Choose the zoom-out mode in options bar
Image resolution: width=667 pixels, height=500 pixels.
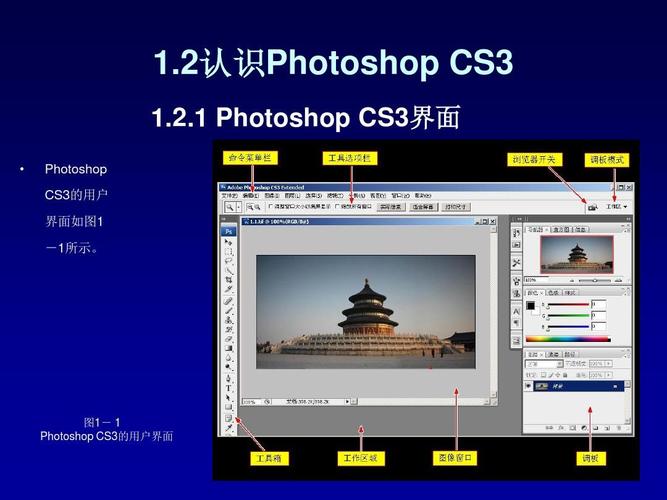point(257,207)
